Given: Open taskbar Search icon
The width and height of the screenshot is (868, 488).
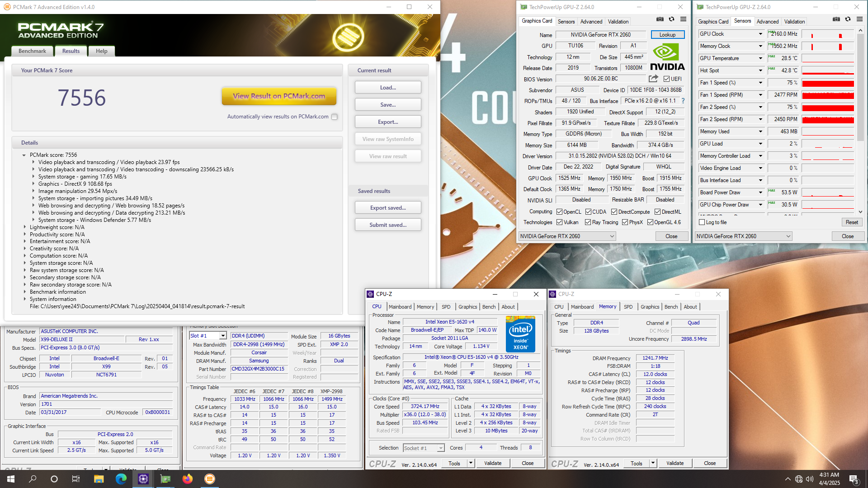Looking at the screenshot, I should point(33,479).
